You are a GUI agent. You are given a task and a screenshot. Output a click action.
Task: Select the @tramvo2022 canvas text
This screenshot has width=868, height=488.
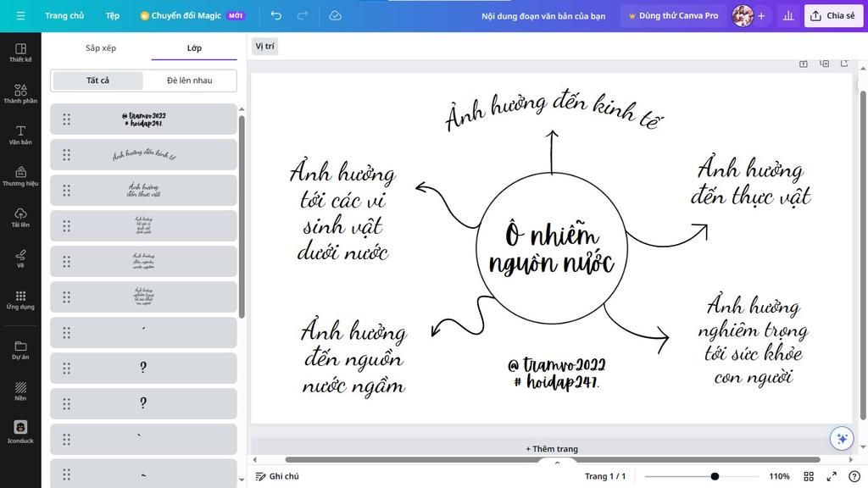pyautogui.click(x=556, y=374)
